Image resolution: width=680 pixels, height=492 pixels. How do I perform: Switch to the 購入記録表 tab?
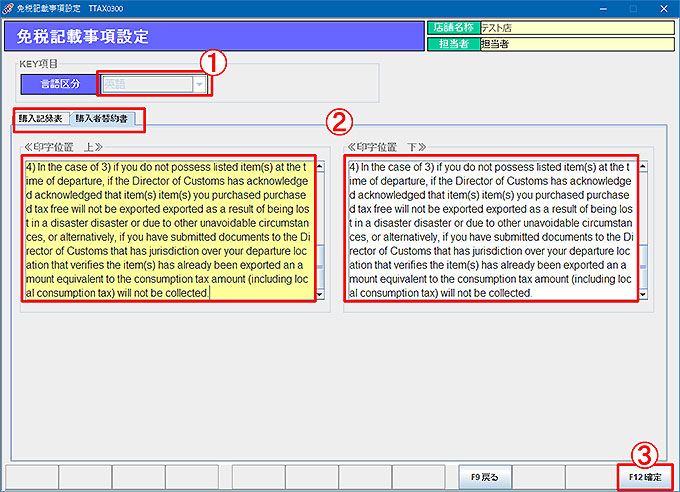coord(41,118)
